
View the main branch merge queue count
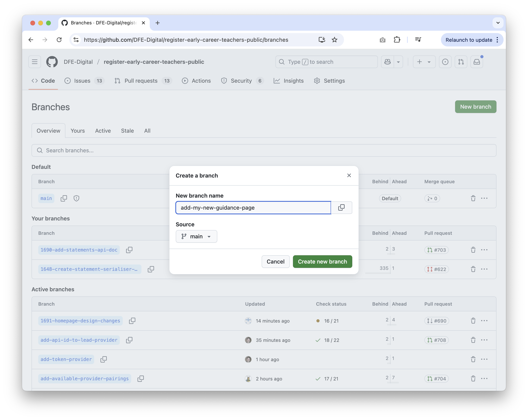[x=432, y=198]
